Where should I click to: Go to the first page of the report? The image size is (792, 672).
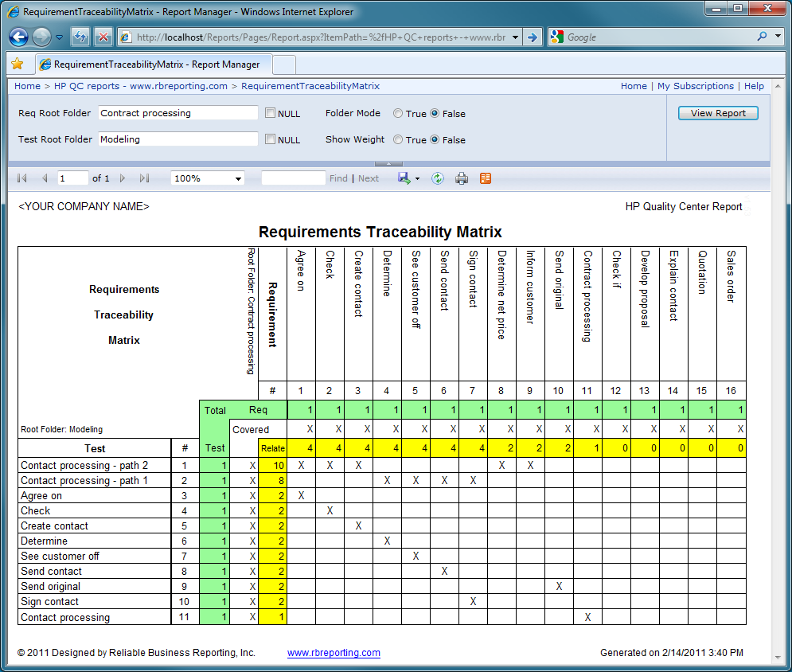(x=22, y=178)
